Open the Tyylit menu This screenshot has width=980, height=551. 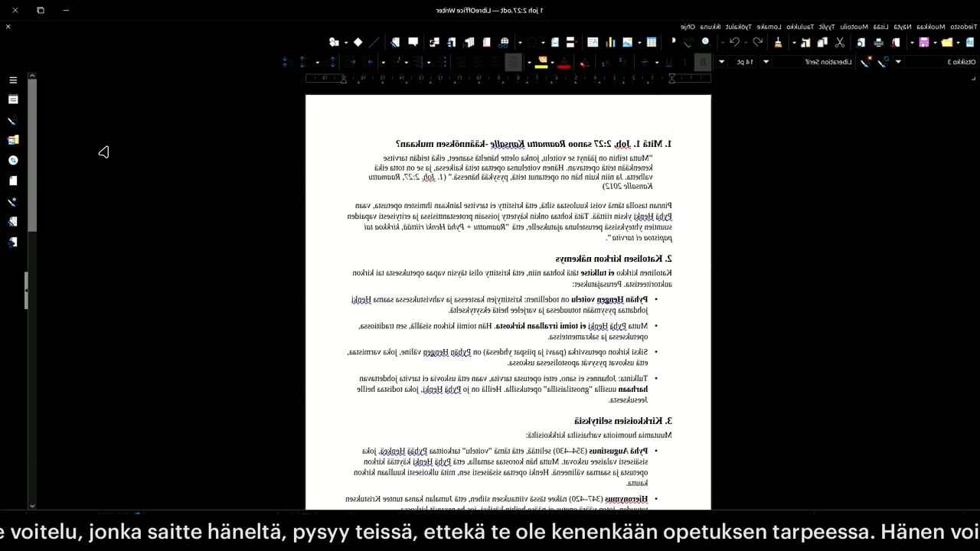(827, 26)
